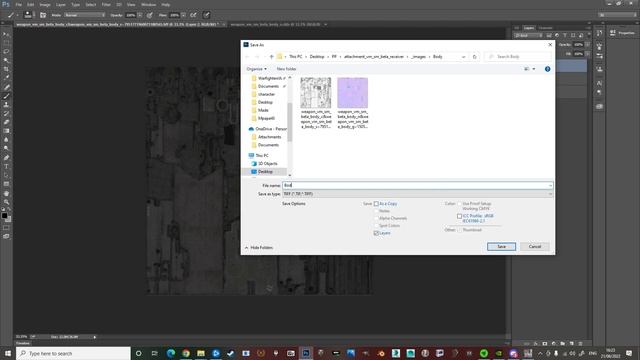Click the help icon in Save As dialog
The height and width of the screenshot is (360, 640).
tap(547, 69)
